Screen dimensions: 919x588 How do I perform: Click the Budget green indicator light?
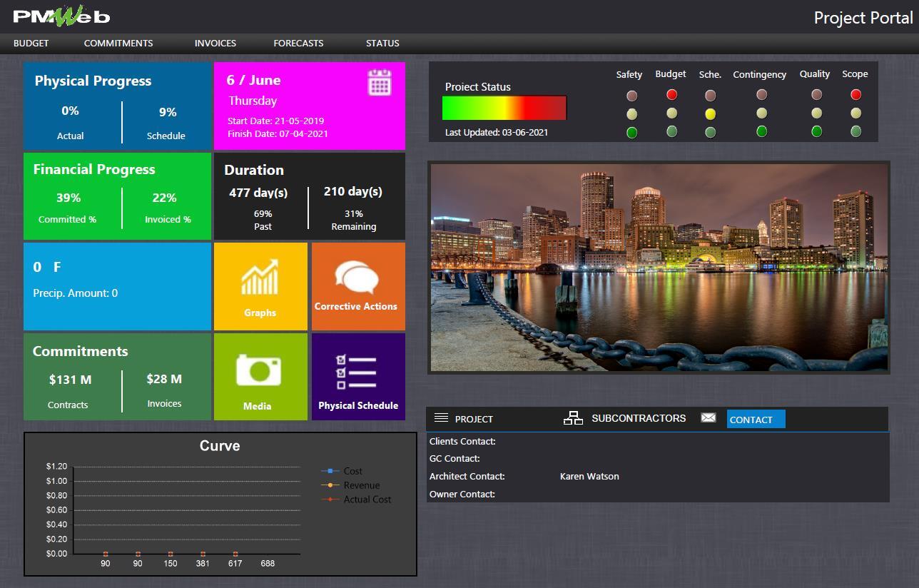671,131
